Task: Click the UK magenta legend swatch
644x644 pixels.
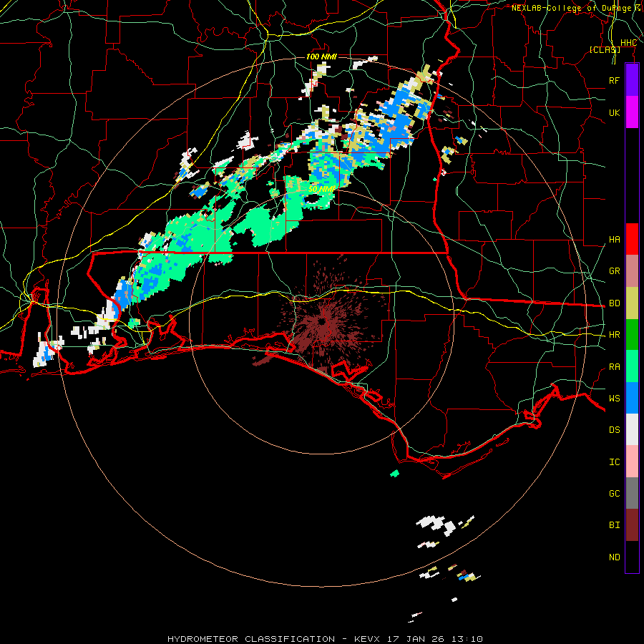Action: 632,112
